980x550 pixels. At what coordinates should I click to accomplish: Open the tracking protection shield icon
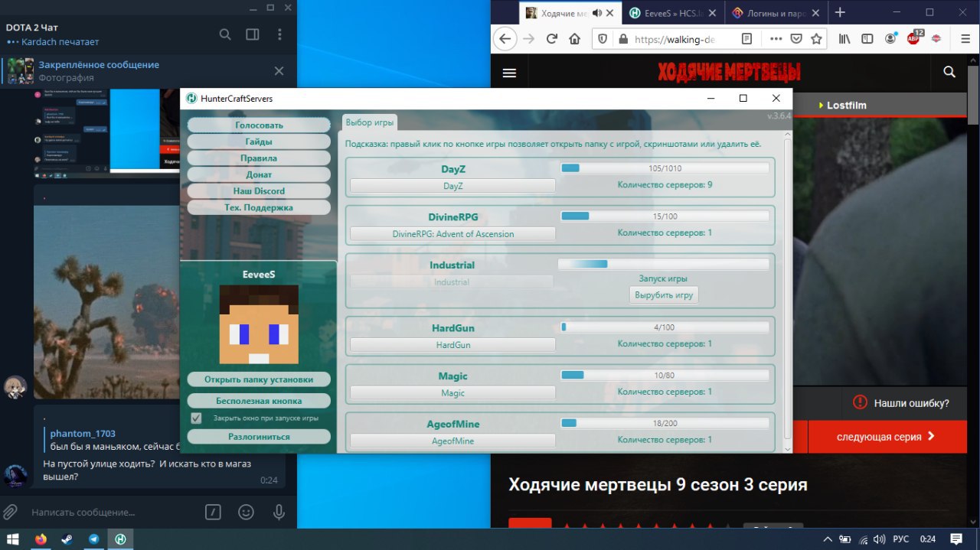[x=603, y=39]
